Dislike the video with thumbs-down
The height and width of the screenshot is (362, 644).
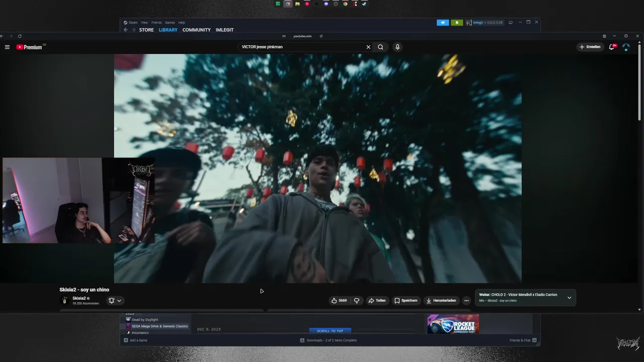click(357, 301)
